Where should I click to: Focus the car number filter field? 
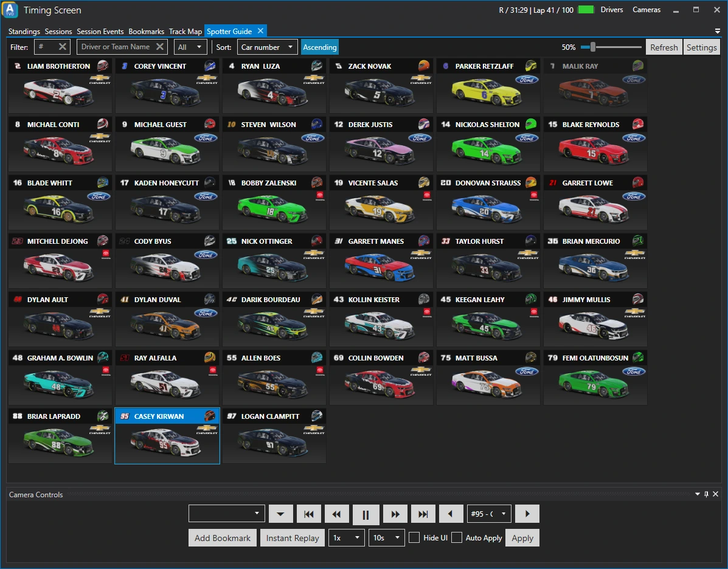coord(47,47)
